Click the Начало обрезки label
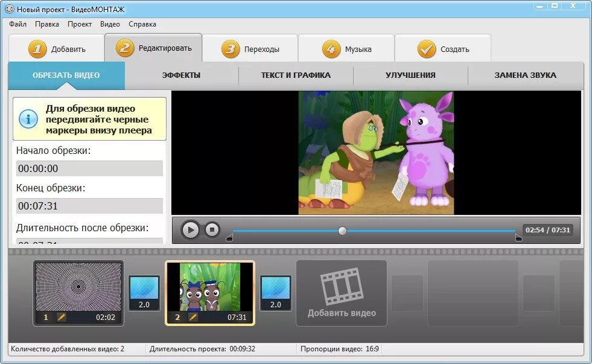592x364 pixels. 53,151
